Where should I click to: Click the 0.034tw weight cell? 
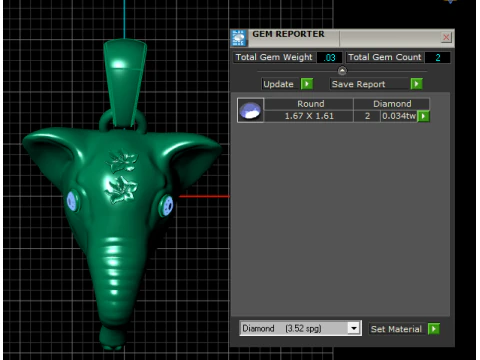[399, 116]
